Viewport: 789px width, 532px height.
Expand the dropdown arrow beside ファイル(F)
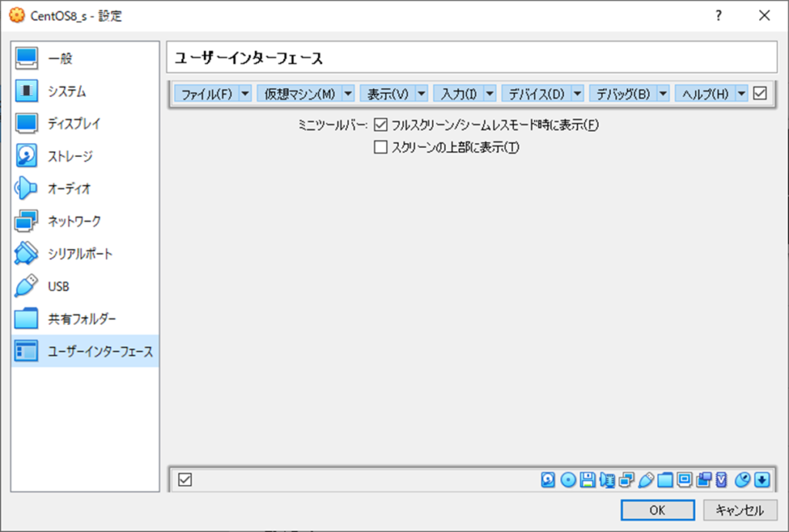(245, 93)
